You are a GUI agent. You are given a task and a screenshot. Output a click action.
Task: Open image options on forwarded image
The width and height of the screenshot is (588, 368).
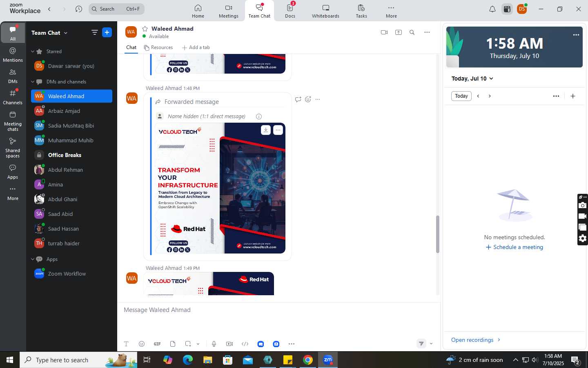(x=278, y=130)
